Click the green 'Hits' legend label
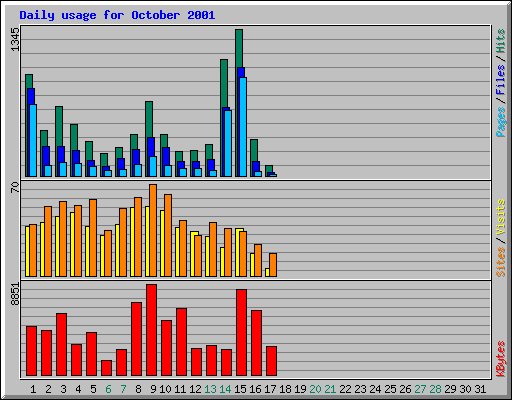Image resolution: width=512 pixels, height=400 pixels. click(501, 41)
